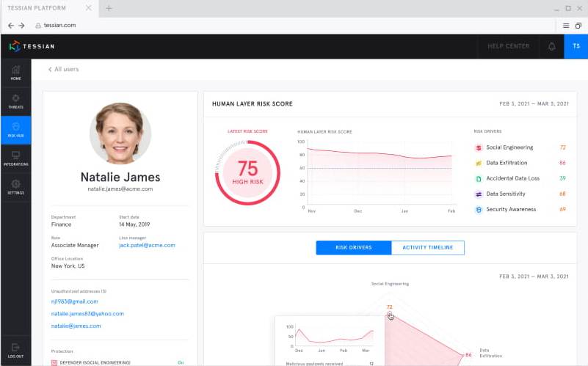
Task: Click the 75 High Risk score gauge
Action: coord(247,173)
